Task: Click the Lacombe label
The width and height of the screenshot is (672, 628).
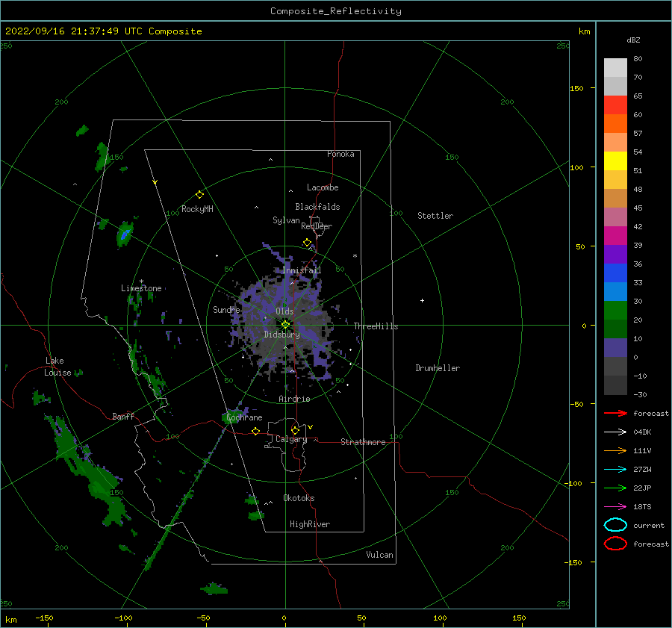Action: [x=323, y=187]
